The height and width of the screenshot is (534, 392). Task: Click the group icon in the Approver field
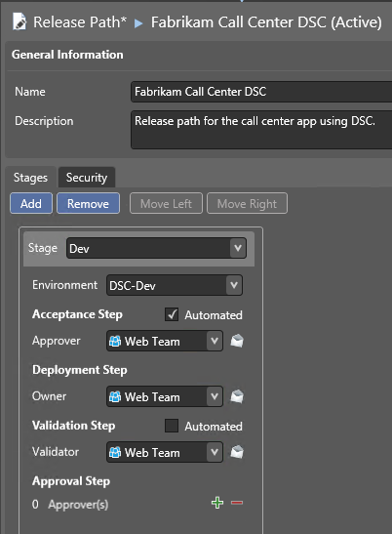coord(115,341)
